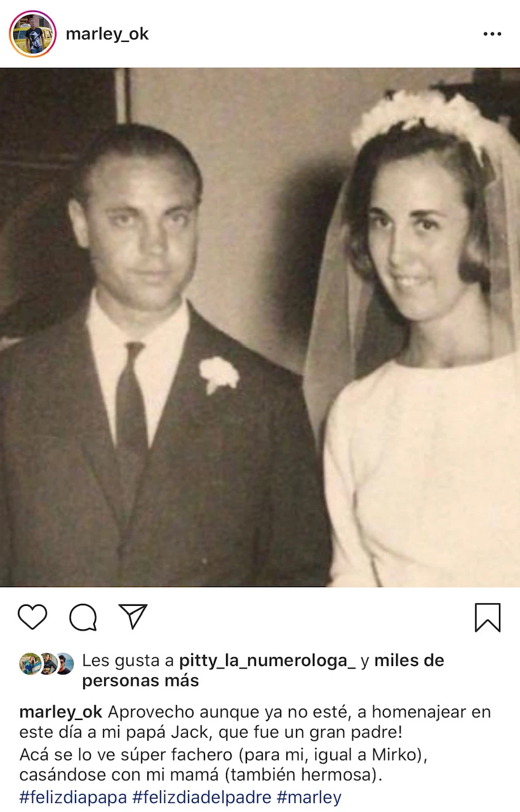Image resolution: width=520 pixels, height=812 pixels.
Task: Save post using bookmark icon
Action: pos(488,617)
